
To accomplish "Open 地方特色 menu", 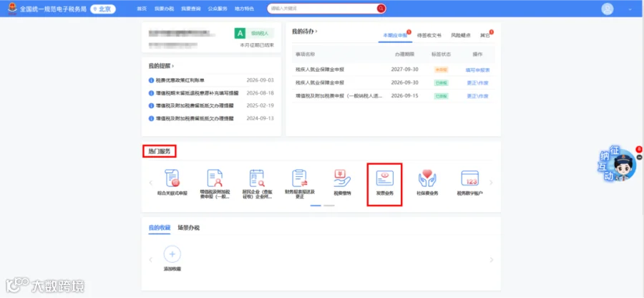I will tap(244, 9).
